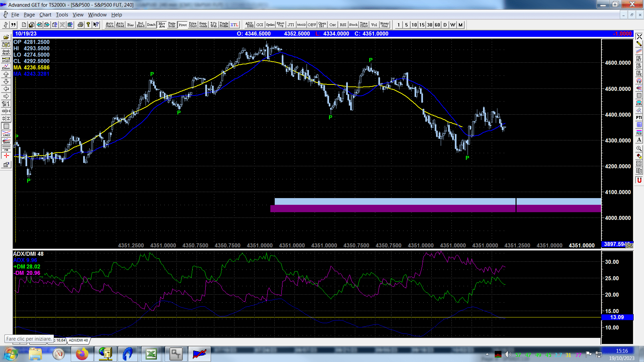The image size is (644, 362).
Task: Open the Trade Profile study
Action: [224, 25]
